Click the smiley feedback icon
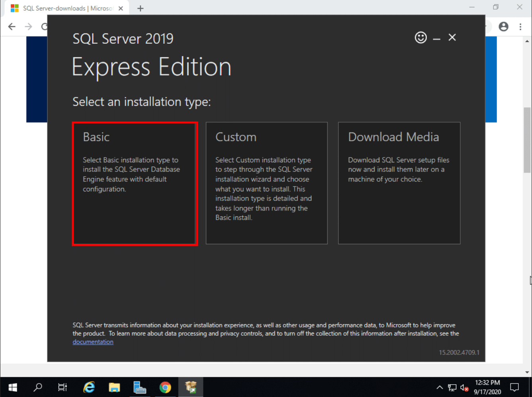This screenshot has height=397, width=532. [421, 37]
